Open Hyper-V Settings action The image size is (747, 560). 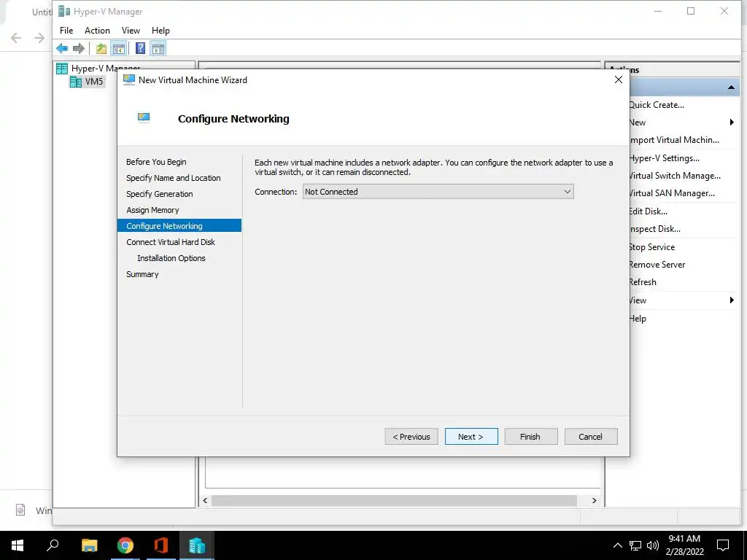(664, 158)
